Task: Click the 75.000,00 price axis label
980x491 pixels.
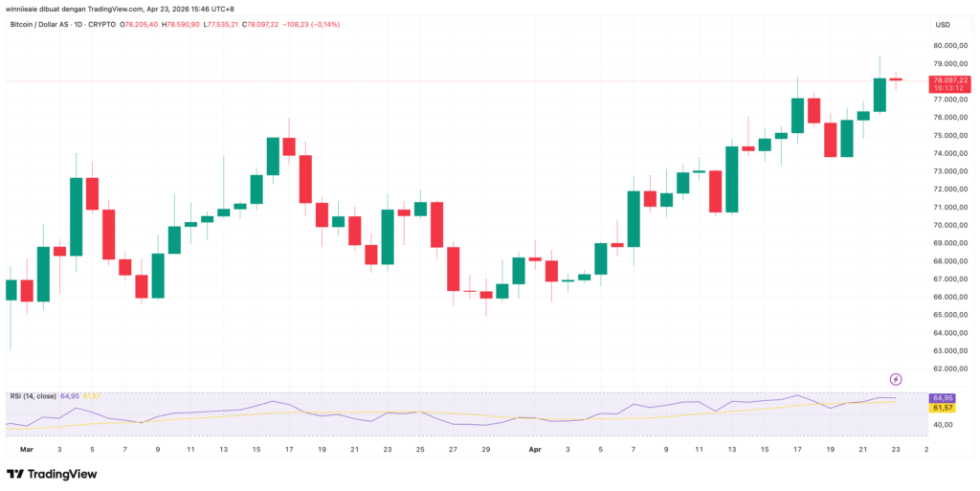Action: [x=950, y=136]
